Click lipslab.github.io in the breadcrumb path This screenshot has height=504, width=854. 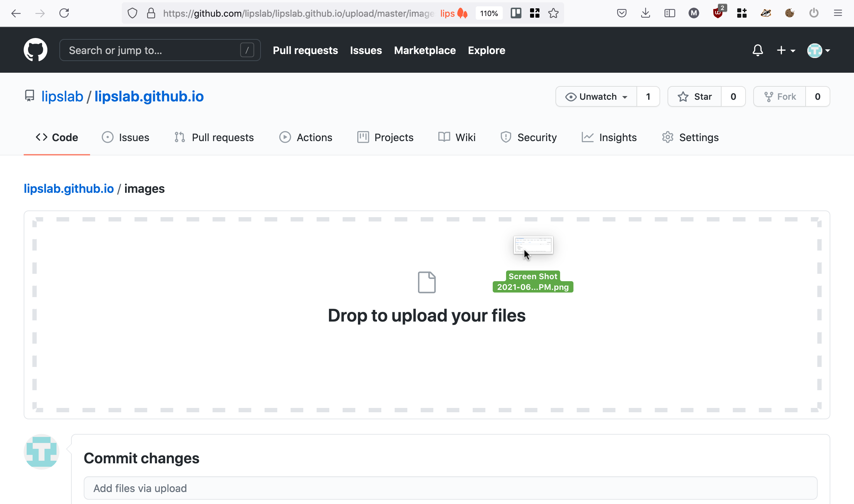click(69, 188)
